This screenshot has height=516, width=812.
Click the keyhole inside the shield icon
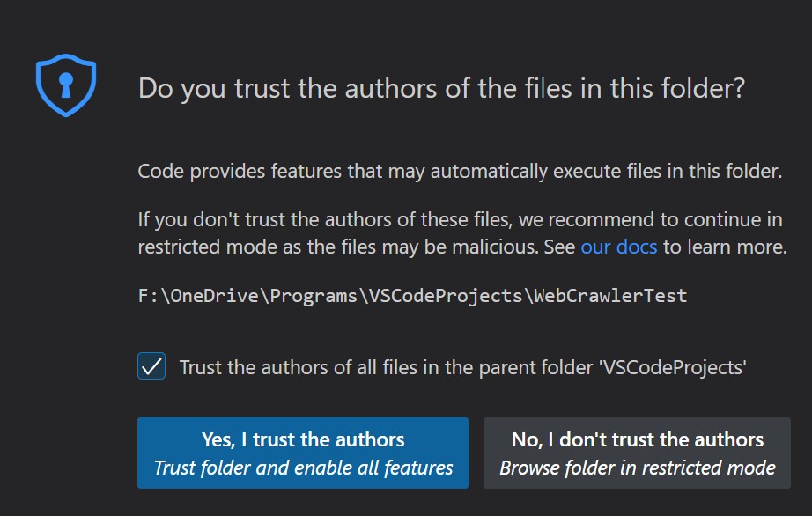(66, 85)
